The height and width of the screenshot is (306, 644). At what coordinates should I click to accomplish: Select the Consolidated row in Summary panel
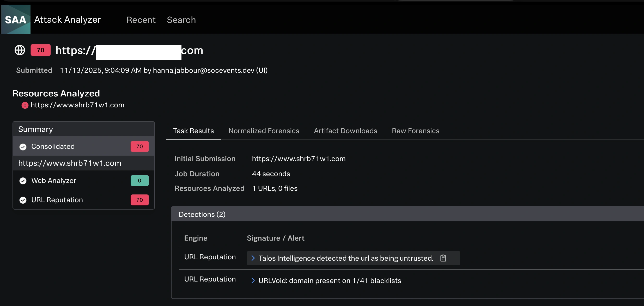click(53, 146)
